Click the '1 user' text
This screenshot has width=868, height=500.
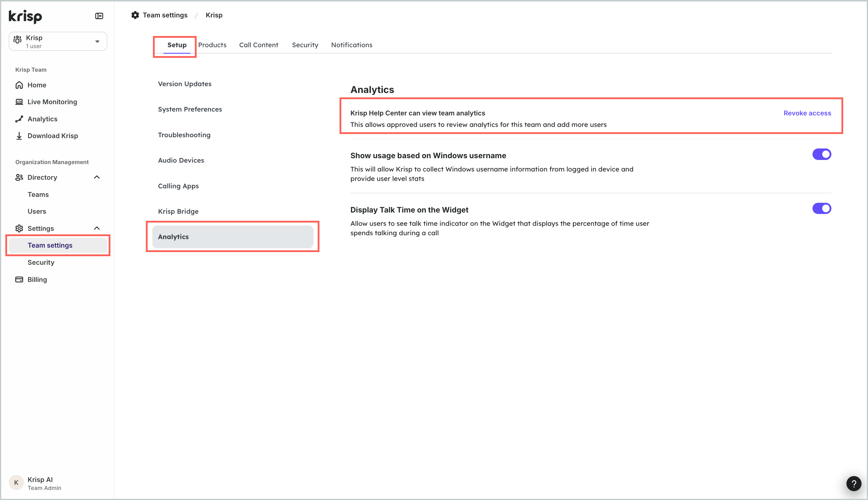(x=34, y=46)
